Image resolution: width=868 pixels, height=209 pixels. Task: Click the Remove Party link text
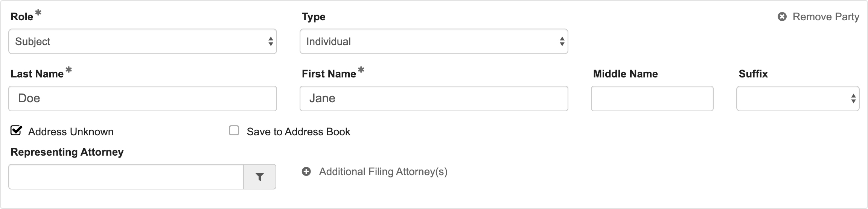coord(826,17)
